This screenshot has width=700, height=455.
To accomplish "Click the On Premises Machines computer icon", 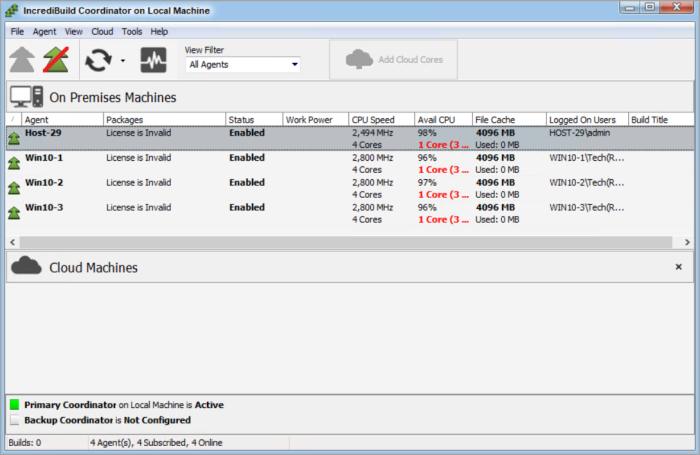I will 26,97.
